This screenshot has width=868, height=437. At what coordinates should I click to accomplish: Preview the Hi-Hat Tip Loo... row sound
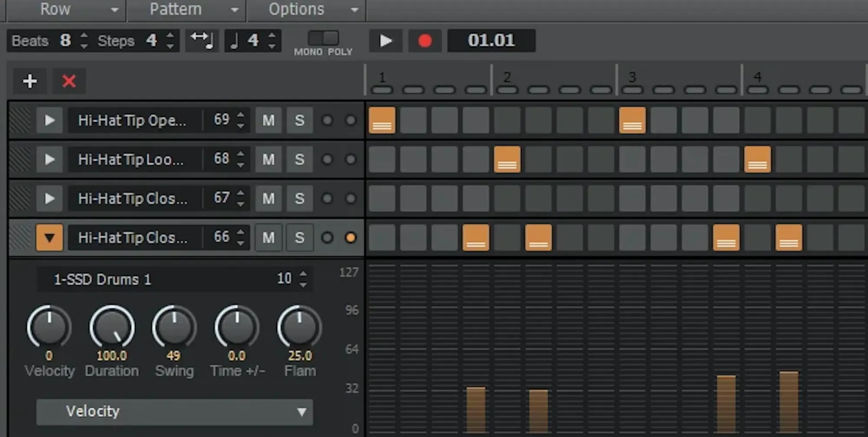[49, 159]
